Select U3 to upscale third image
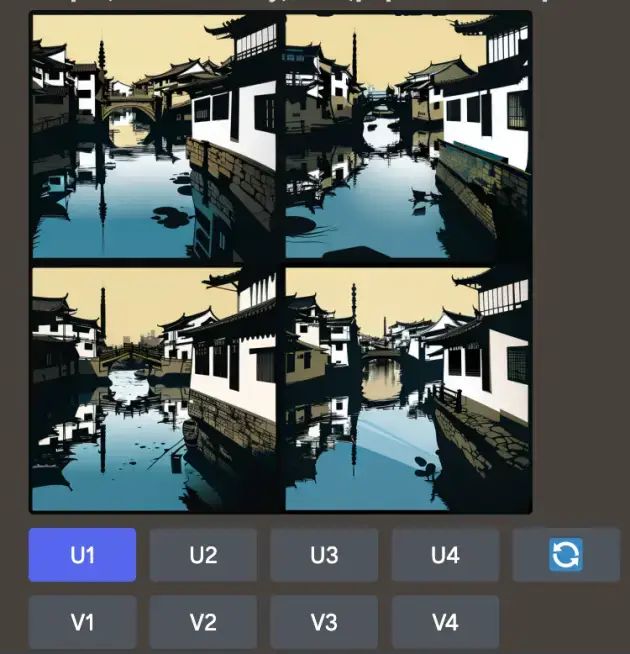630x654 pixels. tap(324, 555)
